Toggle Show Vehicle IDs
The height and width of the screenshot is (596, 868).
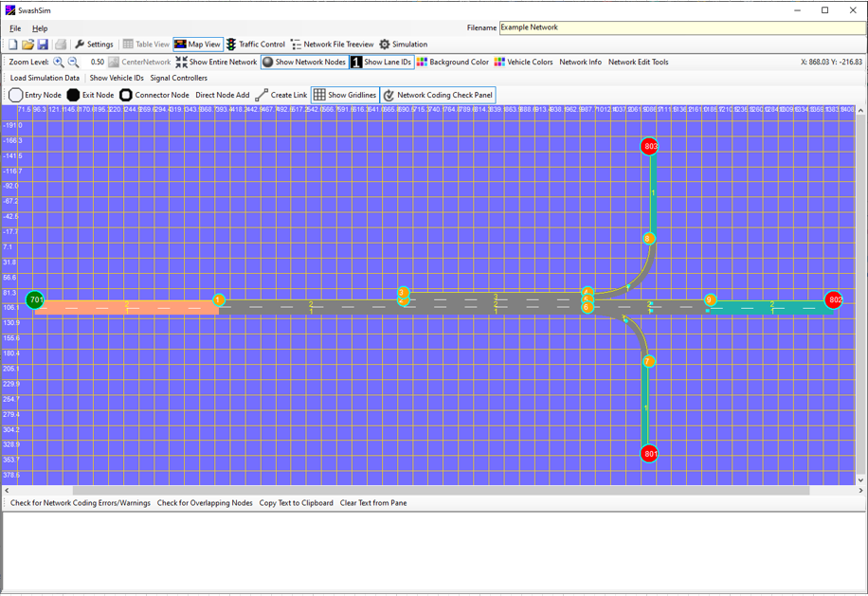tap(117, 78)
